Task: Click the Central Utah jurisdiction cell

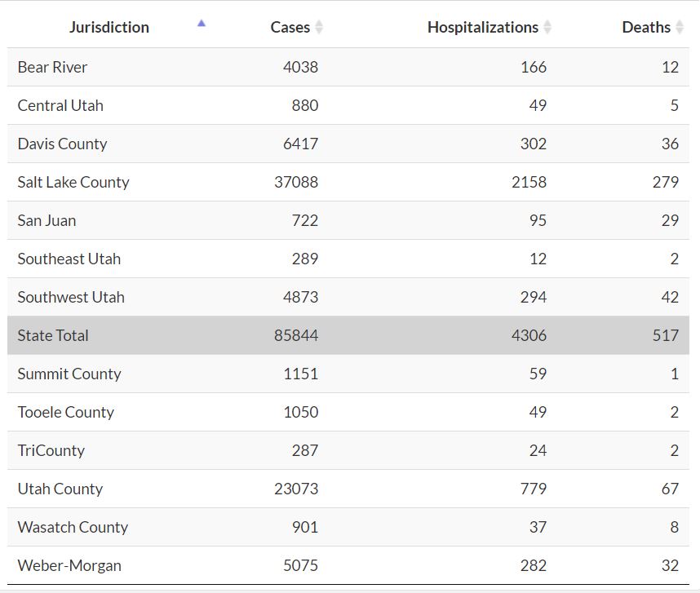Action: [x=60, y=105]
